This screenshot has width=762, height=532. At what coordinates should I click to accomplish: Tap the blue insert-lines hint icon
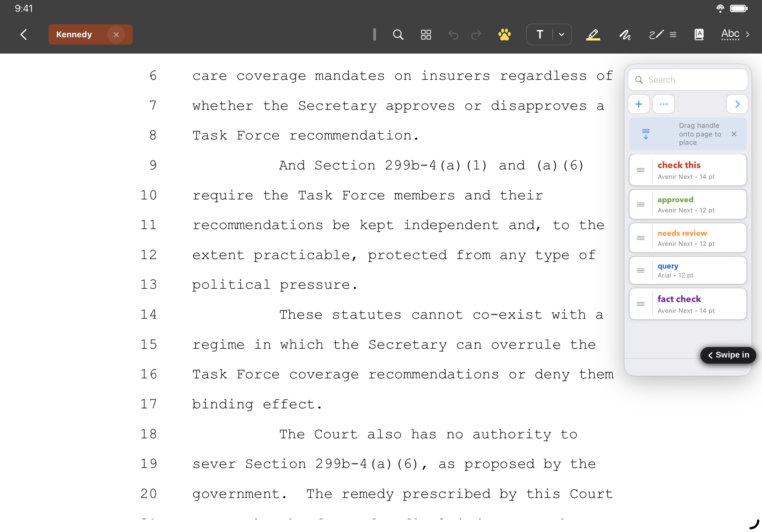point(646,134)
